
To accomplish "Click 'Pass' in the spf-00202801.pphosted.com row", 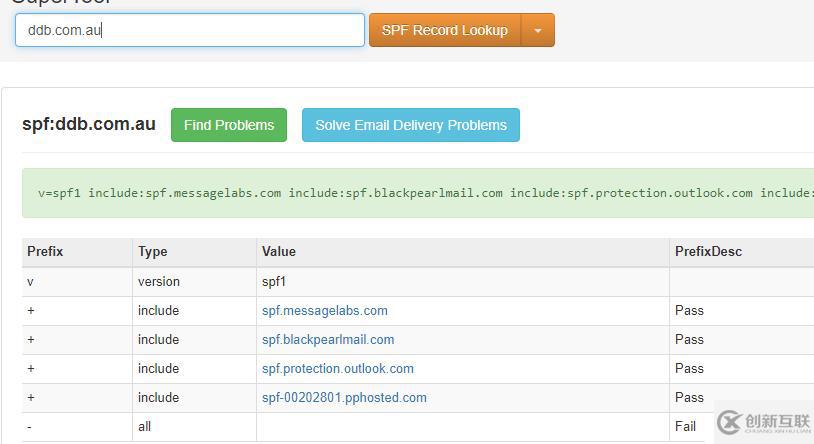I will coord(689,398).
